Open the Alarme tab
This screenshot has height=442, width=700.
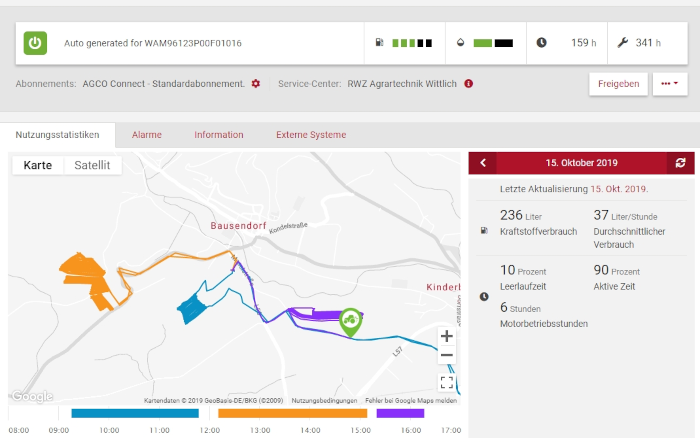[147, 135]
